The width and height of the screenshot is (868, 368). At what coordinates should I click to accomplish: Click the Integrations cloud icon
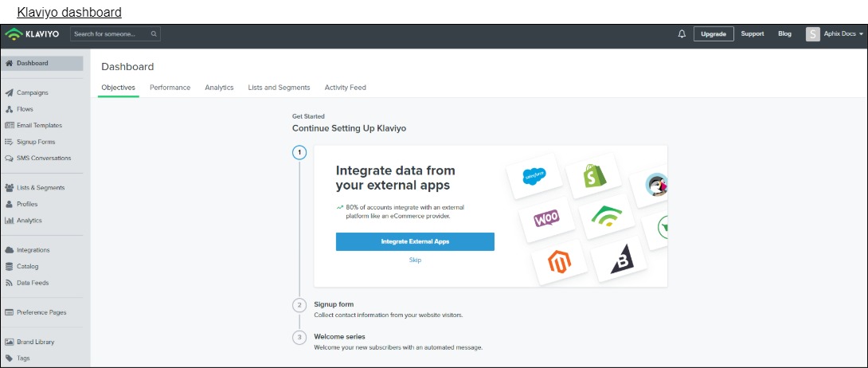pyautogui.click(x=10, y=250)
